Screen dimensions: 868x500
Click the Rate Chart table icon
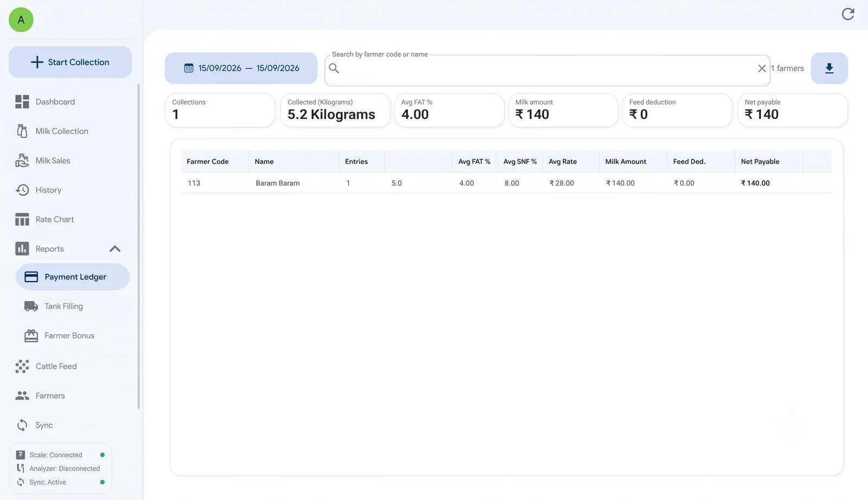click(22, 220)
